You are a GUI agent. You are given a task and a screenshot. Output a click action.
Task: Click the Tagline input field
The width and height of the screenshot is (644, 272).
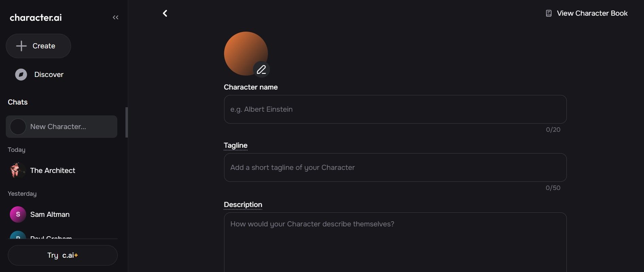tap(394, 167)
